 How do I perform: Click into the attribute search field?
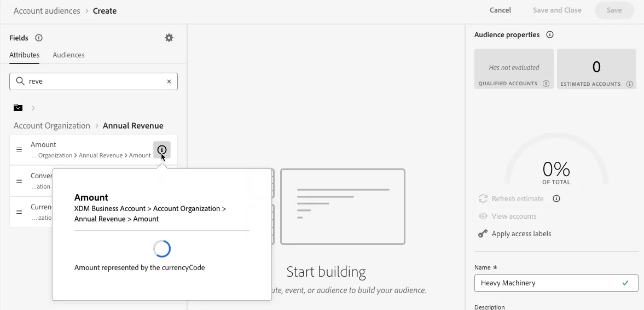click(94, 81)
